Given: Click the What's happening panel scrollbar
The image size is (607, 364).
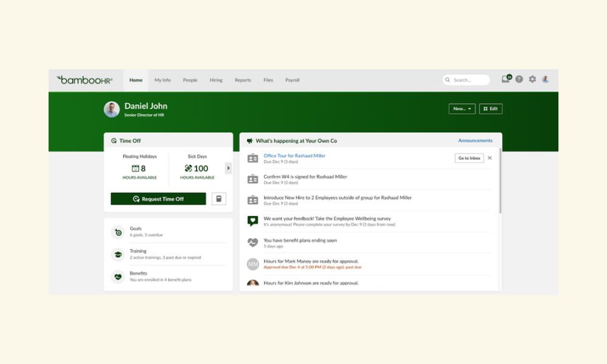Looking at the screenshot, I should coord(500,181).
